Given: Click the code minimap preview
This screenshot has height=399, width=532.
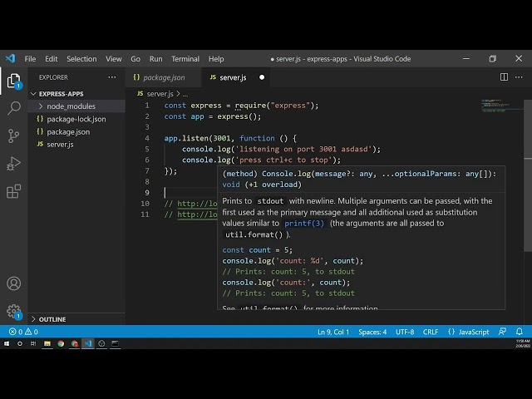Looking at the screenshot, I should (x=502, y=106).
